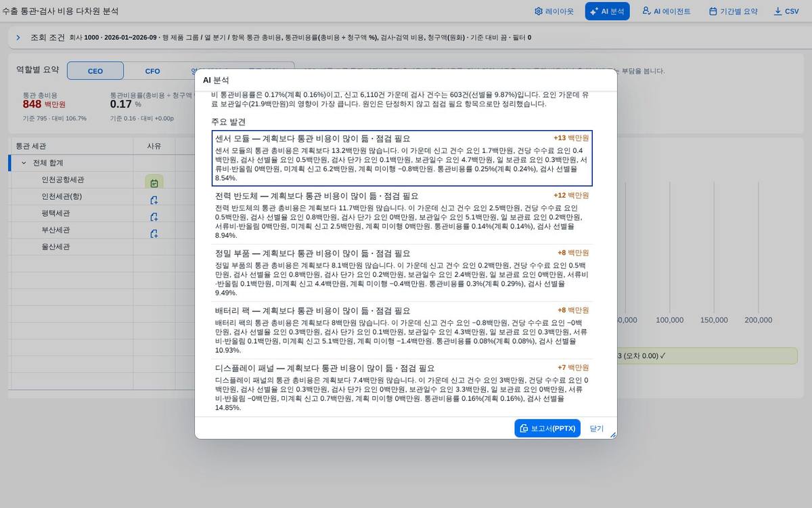Click the 기준 0.16 · 대비 +0.00p text

[142, 119]
